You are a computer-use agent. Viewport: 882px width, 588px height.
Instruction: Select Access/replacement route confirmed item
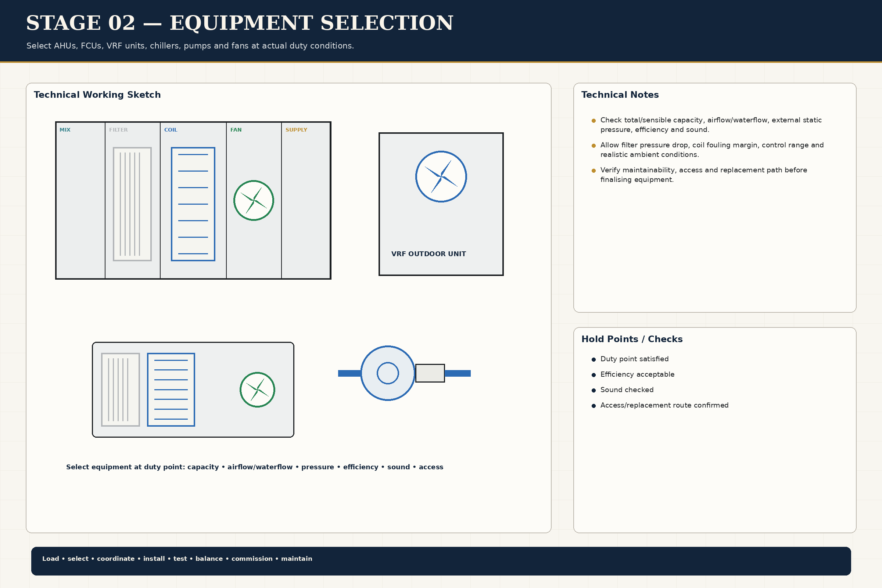pos(664,405)
